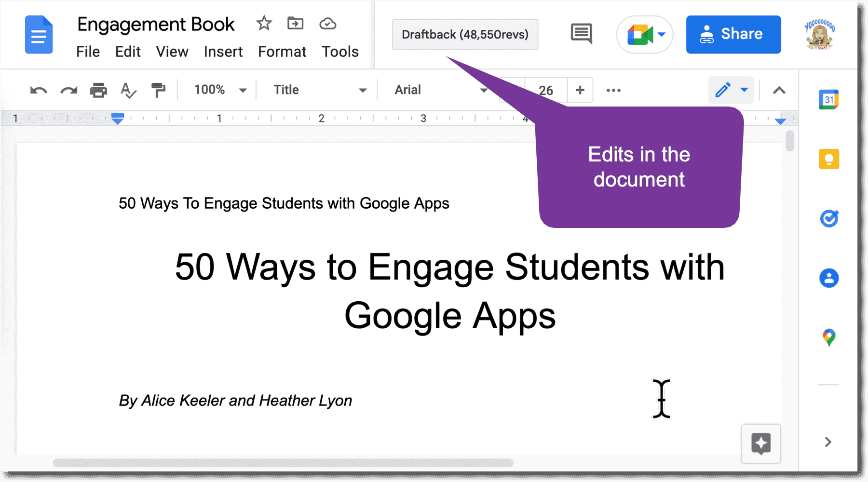
Task: Collapse the toolbar with the hide menus chevron
Action: tap(778, 90)
